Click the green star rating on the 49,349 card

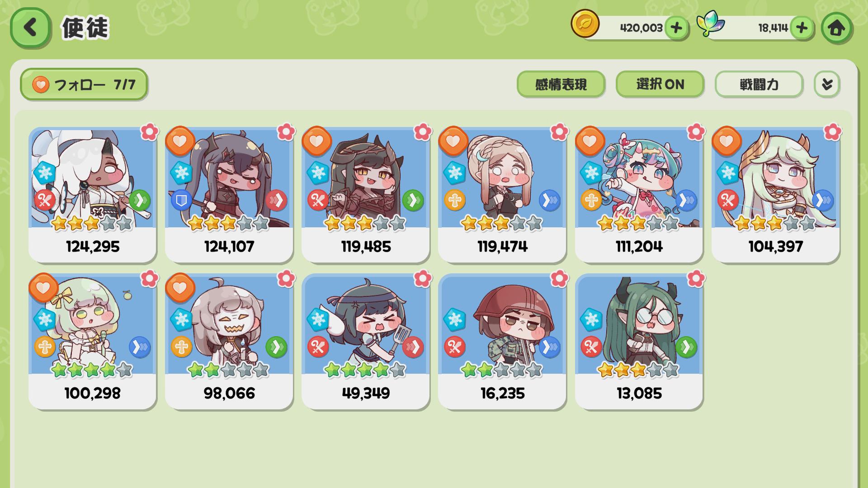[x=365, y=370]
